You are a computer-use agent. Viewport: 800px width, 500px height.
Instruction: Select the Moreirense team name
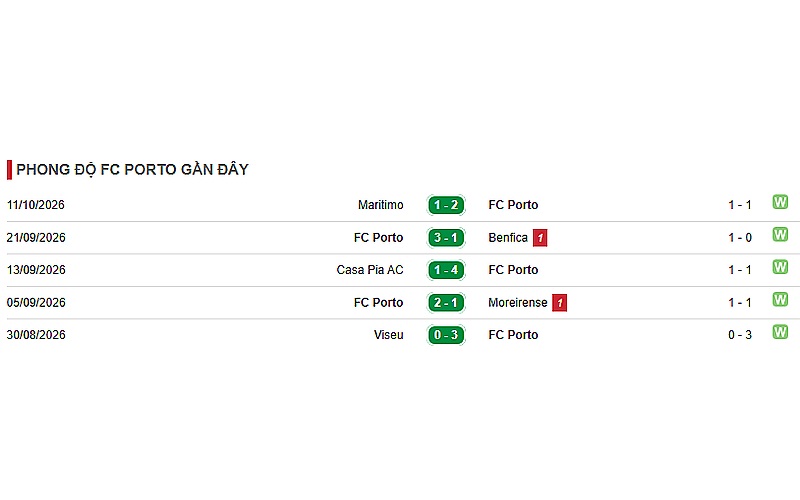pyautogui.click(x=517, y=303)
